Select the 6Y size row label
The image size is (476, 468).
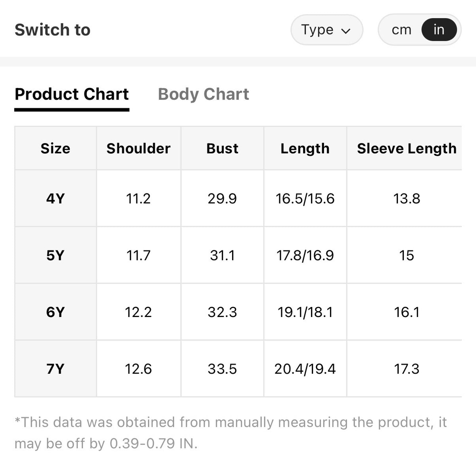point(56,312)
